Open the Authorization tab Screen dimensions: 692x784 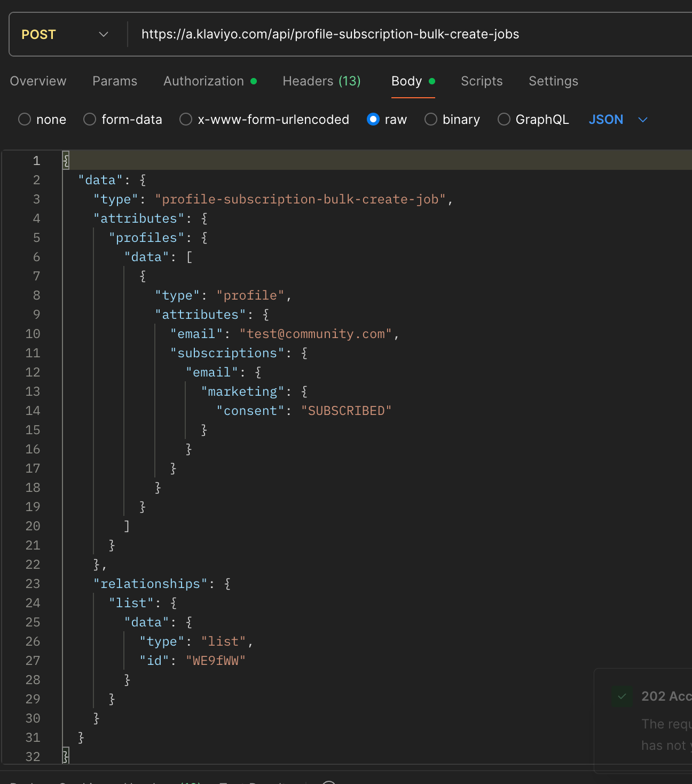[210, 81]
